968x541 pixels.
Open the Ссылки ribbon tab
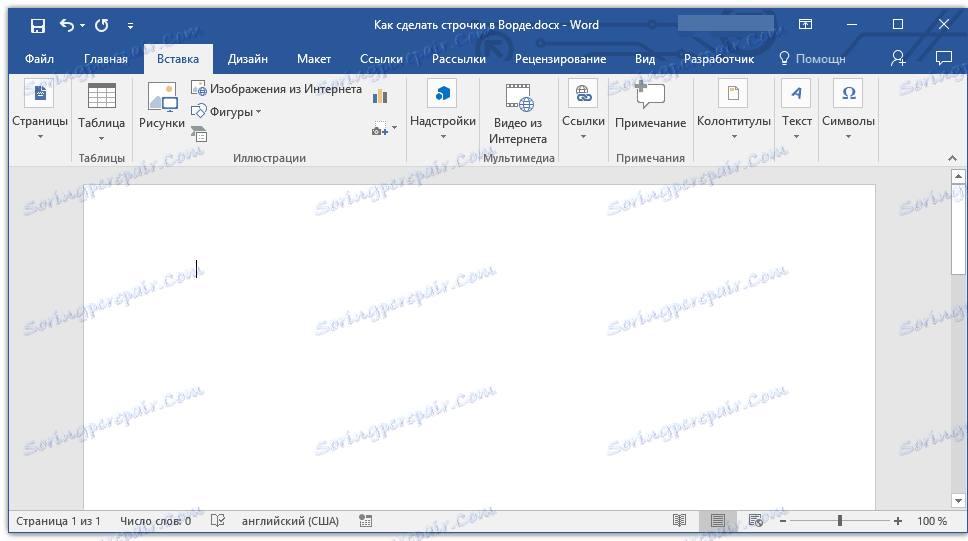tap(381, 59)
